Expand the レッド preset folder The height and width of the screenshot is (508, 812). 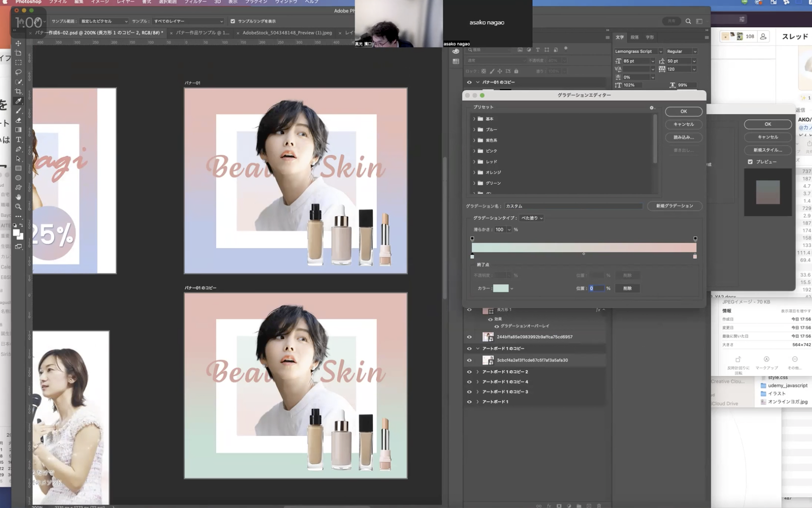(x=474, y=162)
